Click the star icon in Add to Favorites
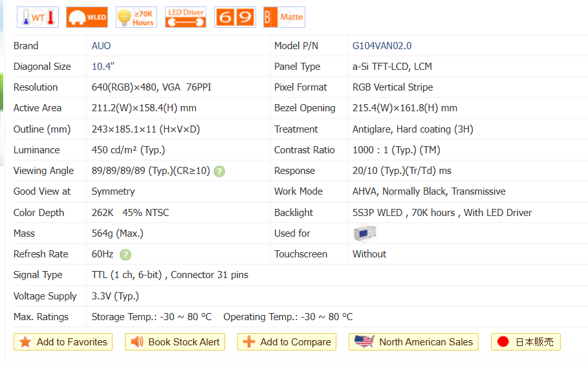Viewport: 588px width, 368px height. pyautogui.click(x=25, y=342)
